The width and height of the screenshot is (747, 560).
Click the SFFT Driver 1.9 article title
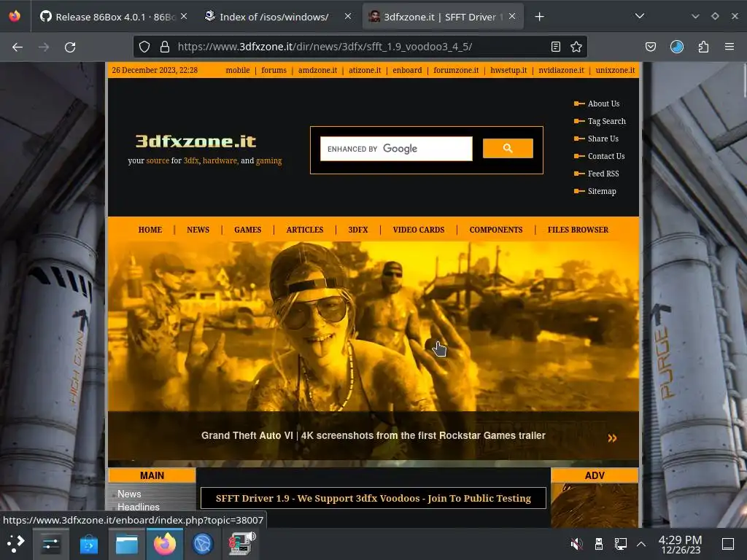pos(373,498)
